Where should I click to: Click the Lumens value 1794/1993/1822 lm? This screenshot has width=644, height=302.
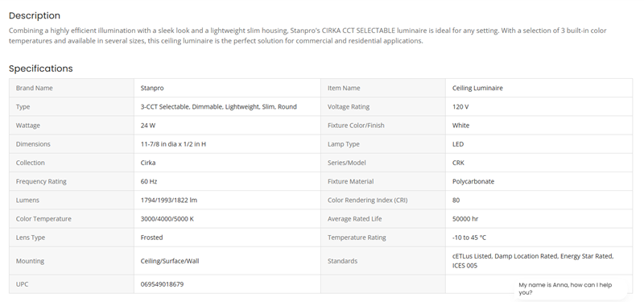169,200
